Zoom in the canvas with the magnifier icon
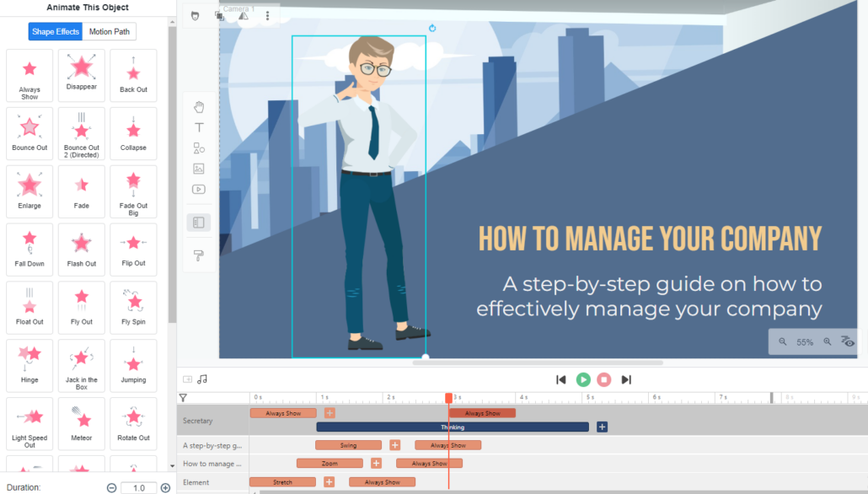This screenshot has height=494, width=868. (828, 341)
